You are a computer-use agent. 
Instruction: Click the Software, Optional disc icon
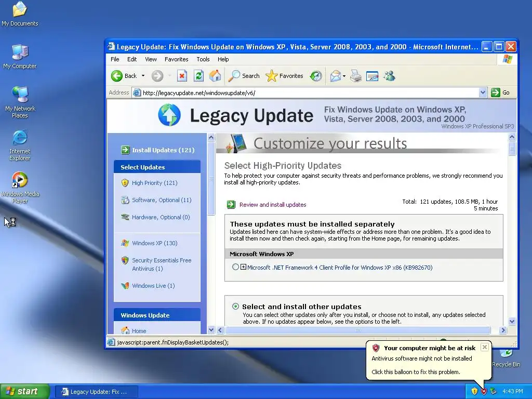point(125,200)
